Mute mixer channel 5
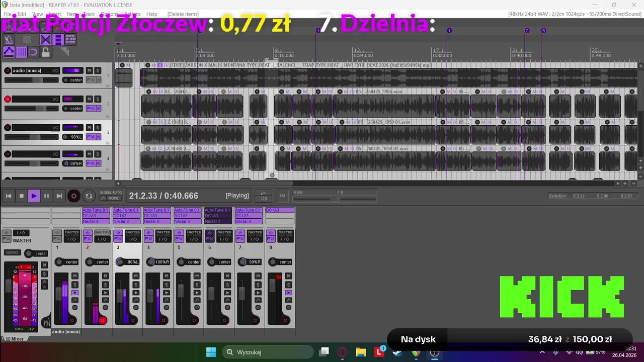Image resolution: width=644 pixels, height=362 pixels. tap(197, 276)
